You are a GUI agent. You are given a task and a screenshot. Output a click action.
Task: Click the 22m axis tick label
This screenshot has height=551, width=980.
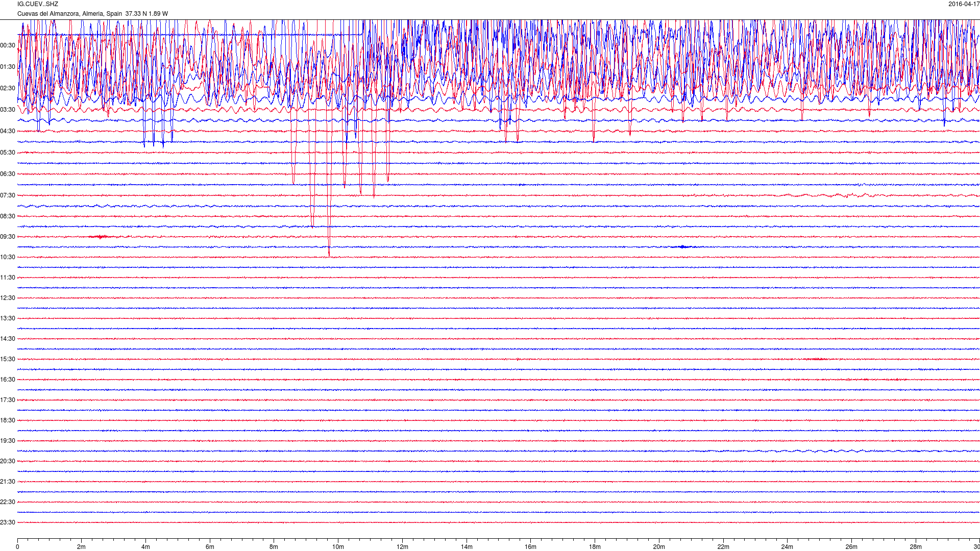[x=723, y=547]
